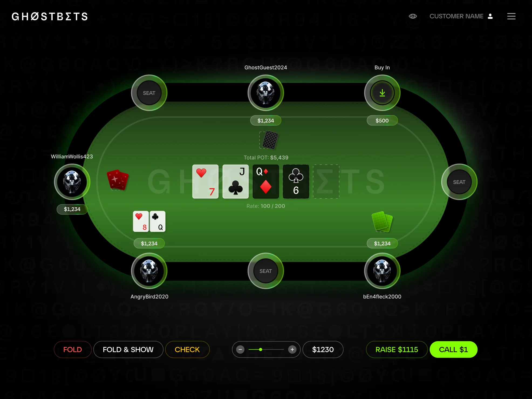
Task: Toggle the eye visibility icon in header
Action: click(x=413, y=16)
